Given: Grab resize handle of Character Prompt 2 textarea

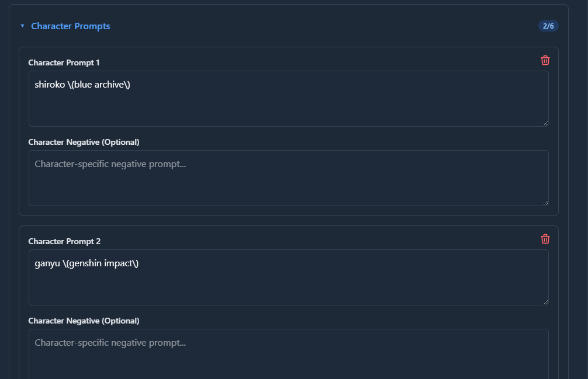Looking at the screenshot, I should [546, 302].
